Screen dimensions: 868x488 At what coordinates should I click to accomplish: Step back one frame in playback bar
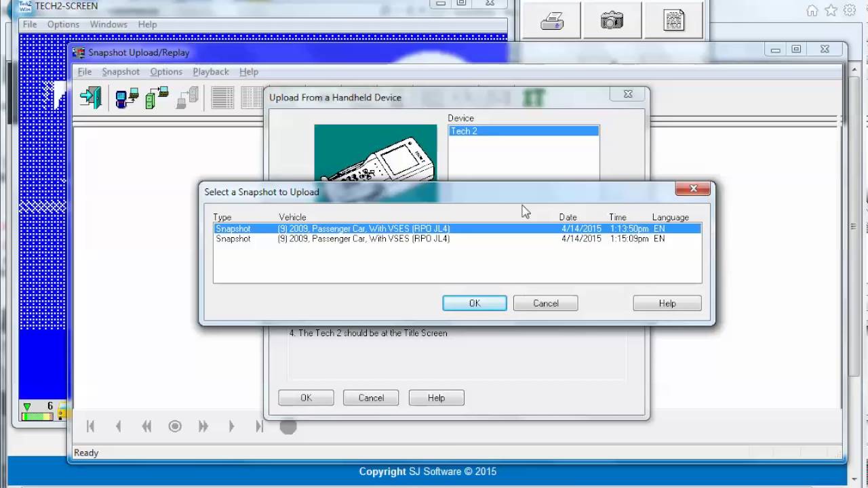coord(119,426)
